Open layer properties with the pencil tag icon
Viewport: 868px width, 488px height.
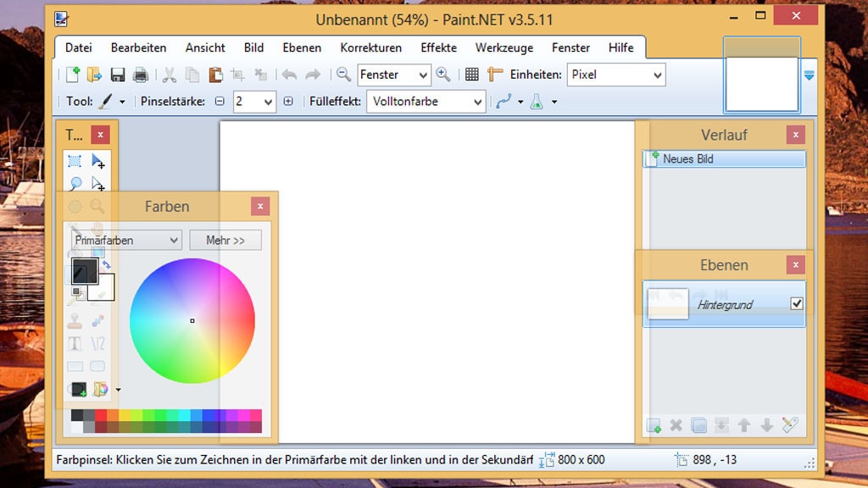[x=788, y=424]
